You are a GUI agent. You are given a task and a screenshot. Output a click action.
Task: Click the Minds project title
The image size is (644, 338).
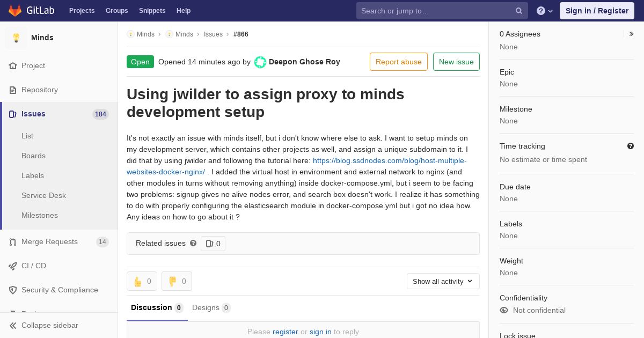[x=42, y=38]
